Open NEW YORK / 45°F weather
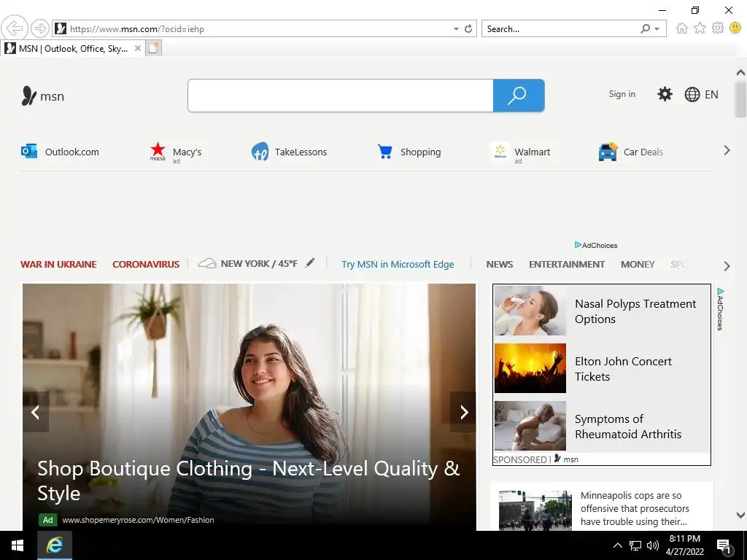Screen dimensions: 747x560 tap(248, 263)
